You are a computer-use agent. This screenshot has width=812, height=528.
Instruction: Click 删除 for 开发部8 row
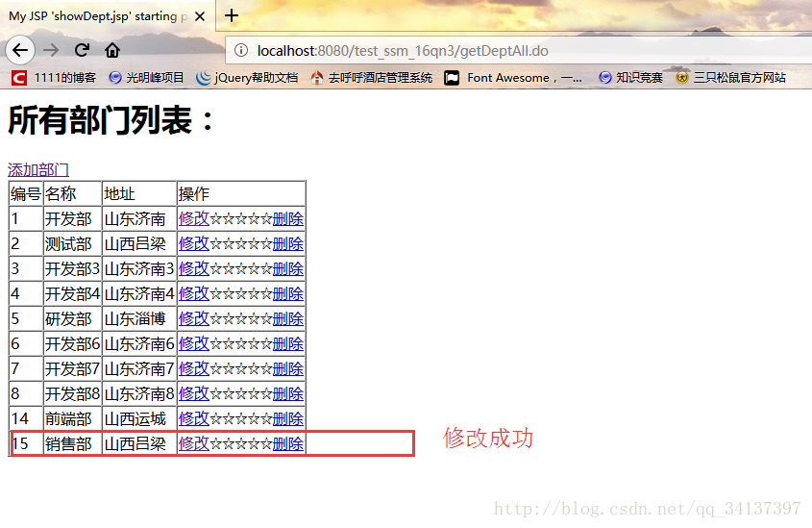tap(288, 393)
